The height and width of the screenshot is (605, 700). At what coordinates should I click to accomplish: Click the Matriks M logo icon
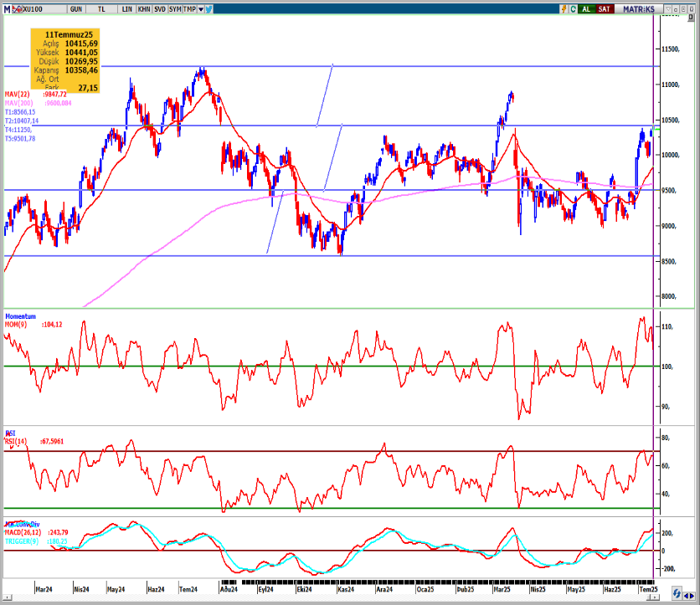point(8,9)
